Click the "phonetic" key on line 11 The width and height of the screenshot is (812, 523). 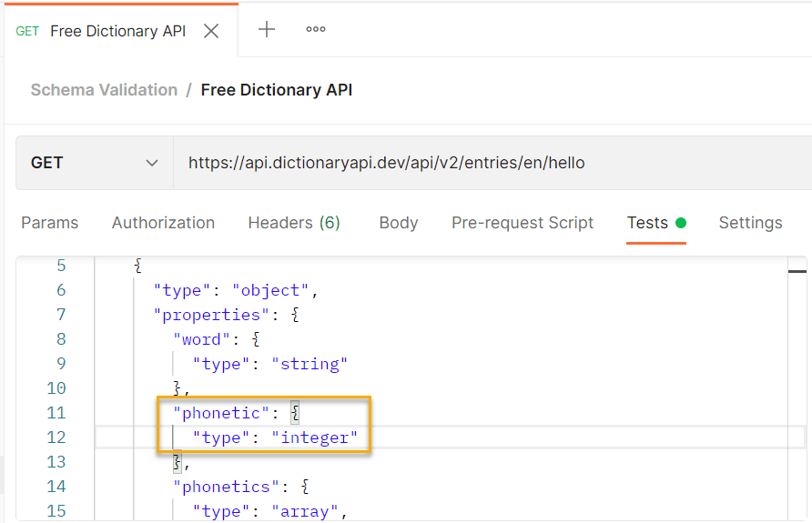[x=221, y=413]
